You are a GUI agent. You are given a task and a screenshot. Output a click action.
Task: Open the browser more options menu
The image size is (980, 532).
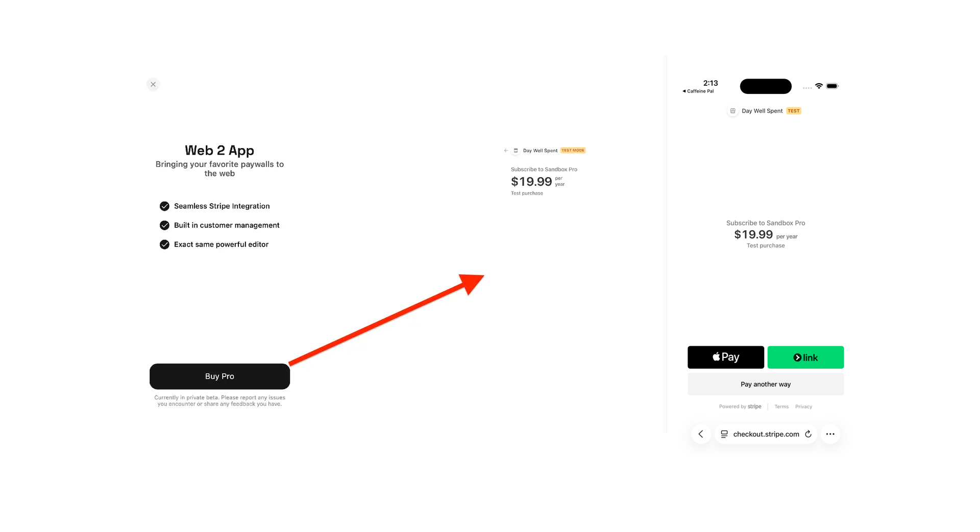[x=830, y=434]
